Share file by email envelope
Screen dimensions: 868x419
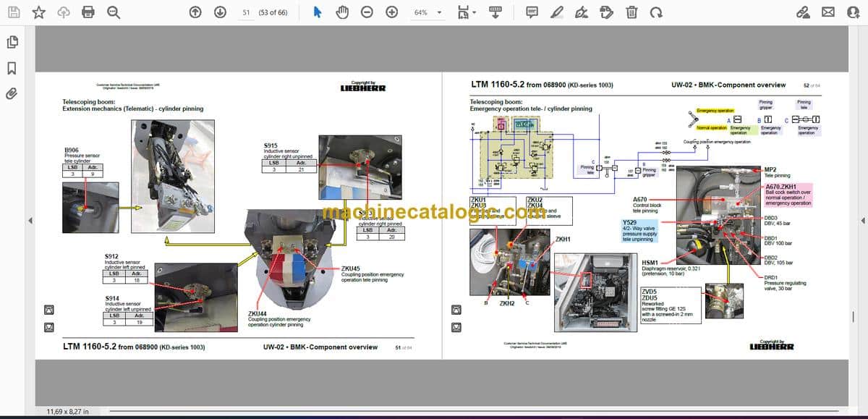(x=828, y=12)
